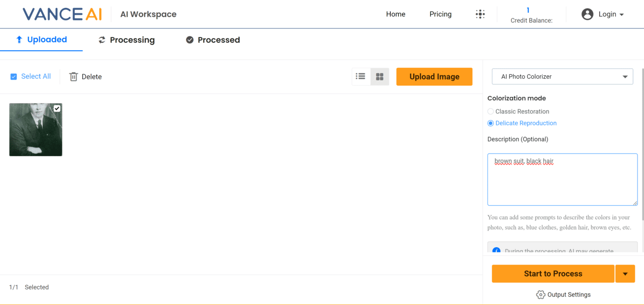The width and height of the screenshot is (644, 305).
Task: Click the prompts hint text below description
Action: click(559, 222)
